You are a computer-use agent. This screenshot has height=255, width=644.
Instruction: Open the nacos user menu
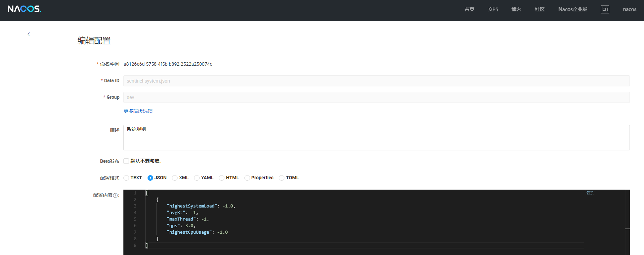point(629,9)
